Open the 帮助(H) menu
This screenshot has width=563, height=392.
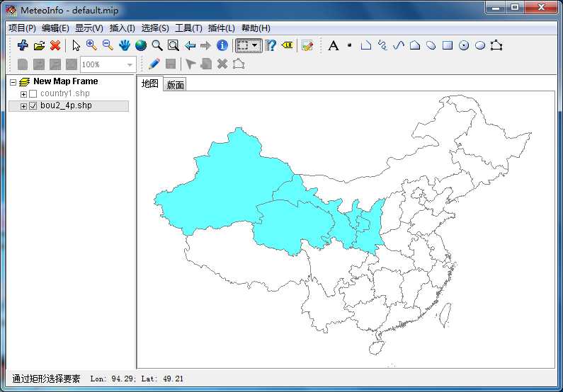pos(256,28)
